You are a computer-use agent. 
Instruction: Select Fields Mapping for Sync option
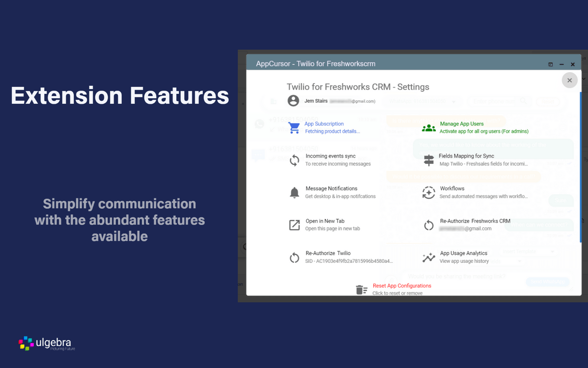point(467,156)
